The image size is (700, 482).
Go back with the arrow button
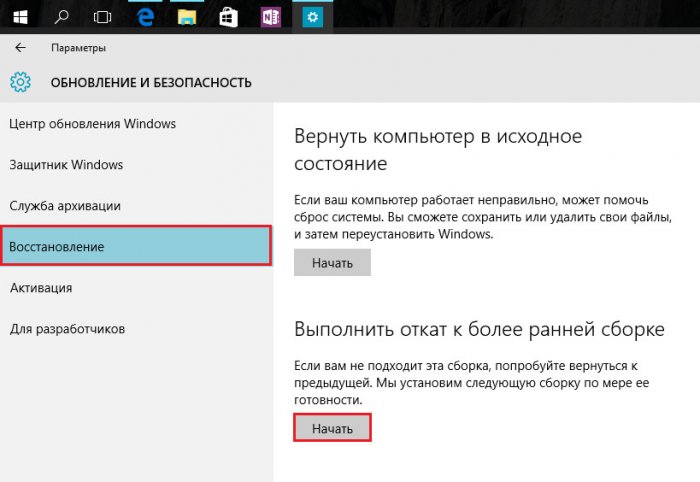tap(21, 48)
